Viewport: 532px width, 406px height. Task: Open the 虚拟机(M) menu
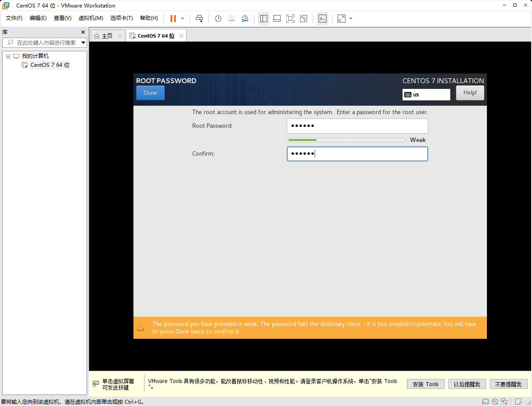91,18
